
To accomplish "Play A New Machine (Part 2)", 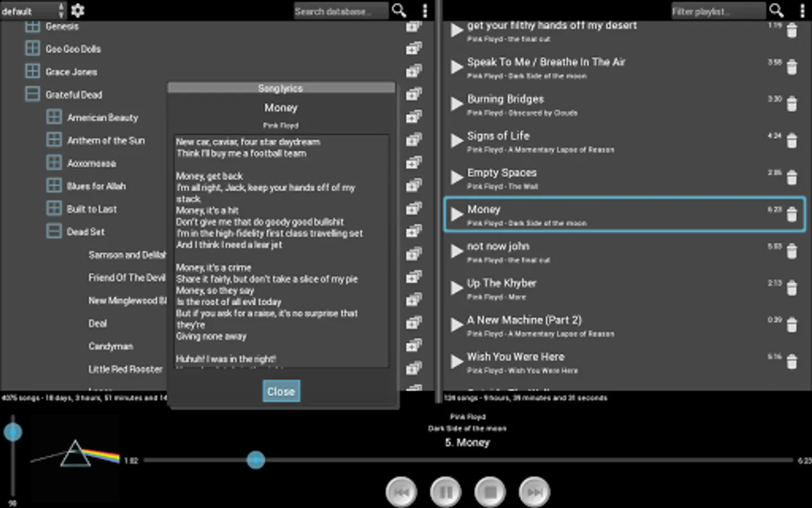I will (456, 325).
